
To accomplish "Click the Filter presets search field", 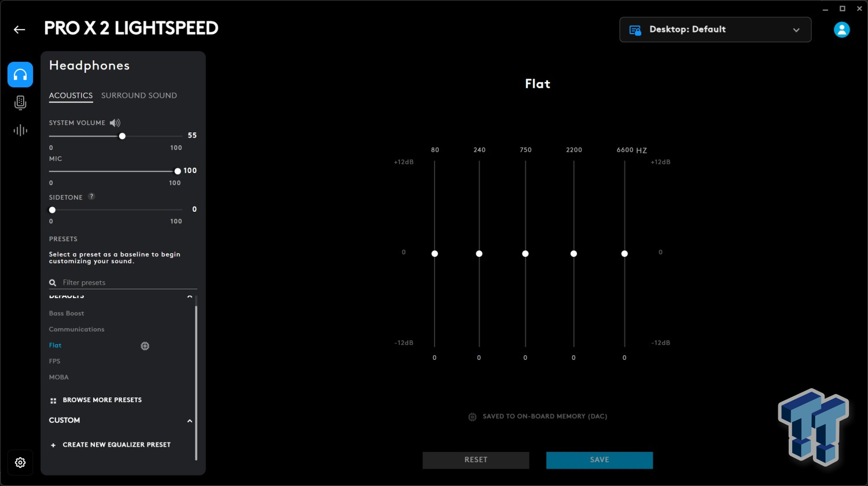I will (x=127, y=282).
